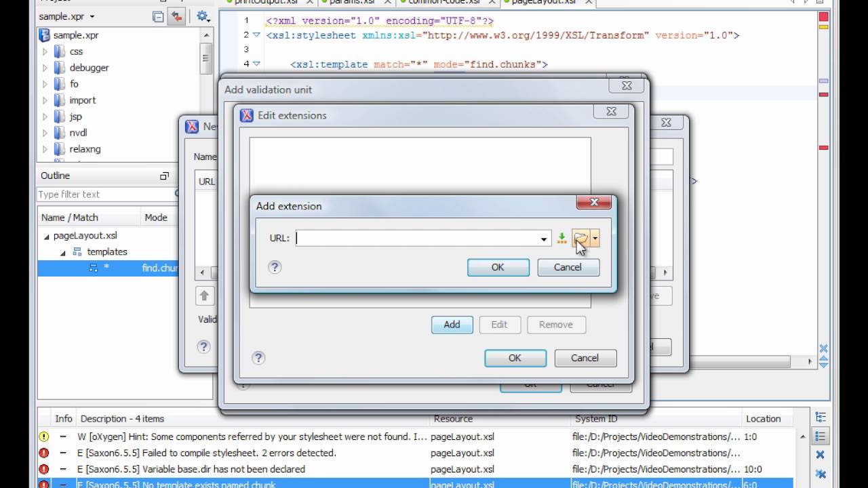868x488 pixels.
Task: Click the error icon of 'Failed to compile stylesheet' row
Action: (44, 453)
